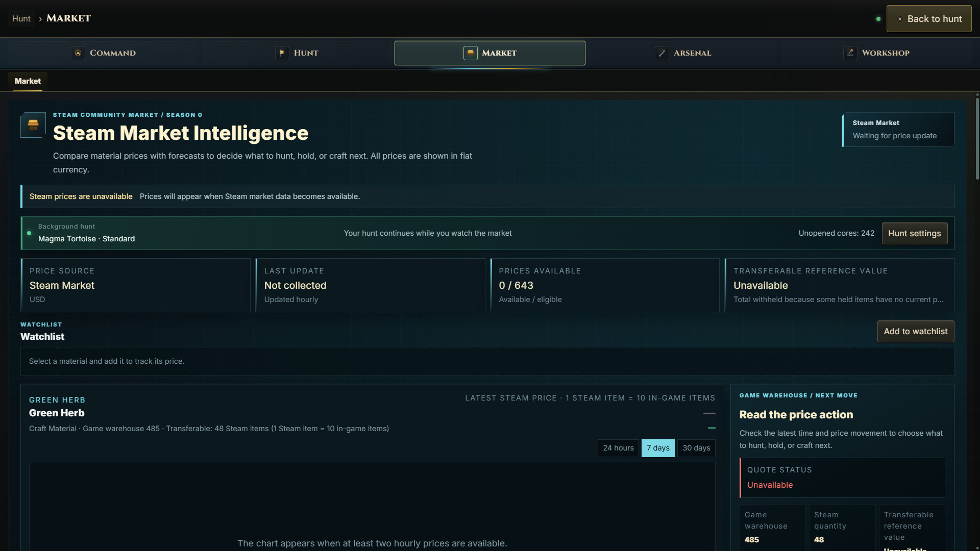Click the page vertical scrollbar
This screenshot has width=980, height=551.
(977, 138)
